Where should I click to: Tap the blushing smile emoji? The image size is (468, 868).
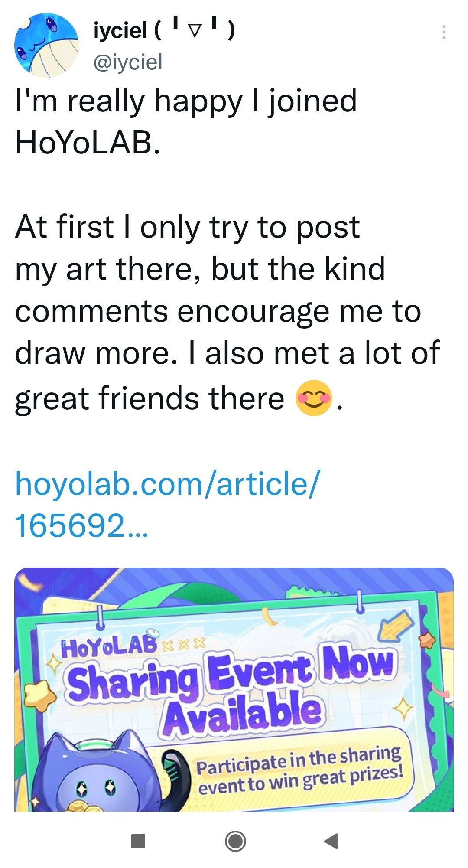(x=314, y=398)
